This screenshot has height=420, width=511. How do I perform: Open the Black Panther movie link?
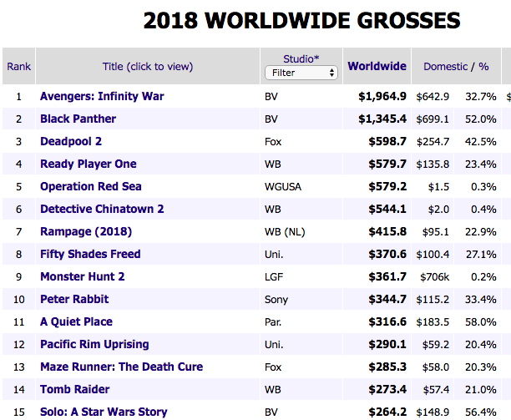pos(78,119)
